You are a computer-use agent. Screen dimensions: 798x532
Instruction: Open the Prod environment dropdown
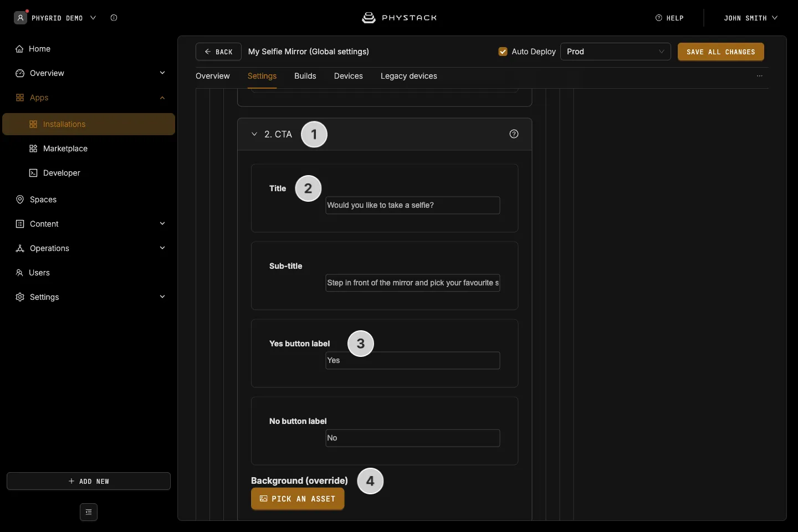(616, 52)
